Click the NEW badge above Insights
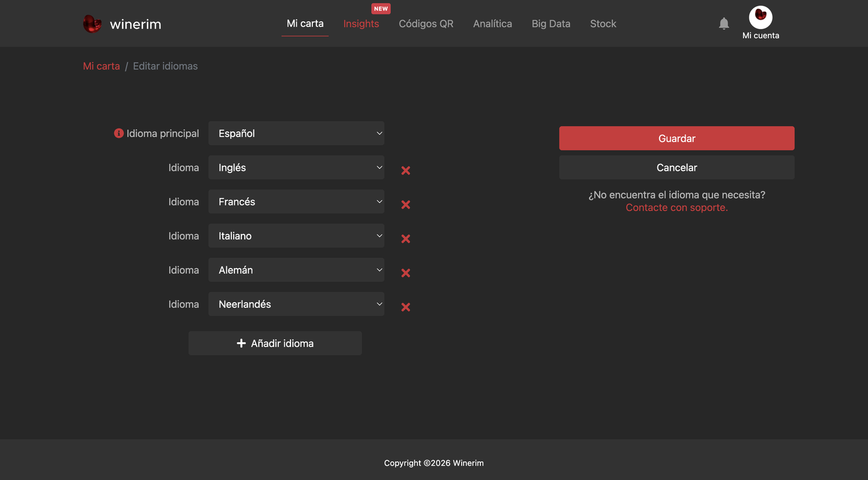 [x=381, y=9]
